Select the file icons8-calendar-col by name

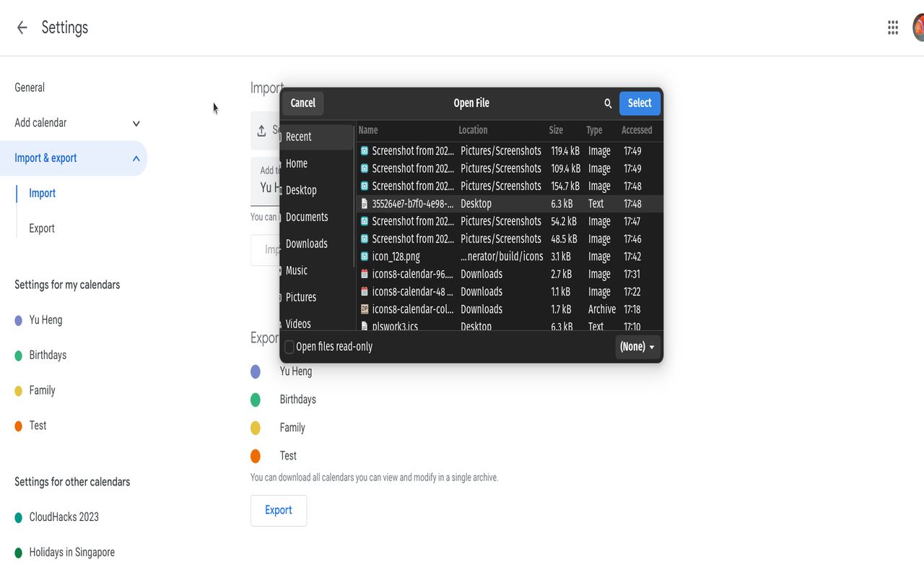[x=413, y=309]
